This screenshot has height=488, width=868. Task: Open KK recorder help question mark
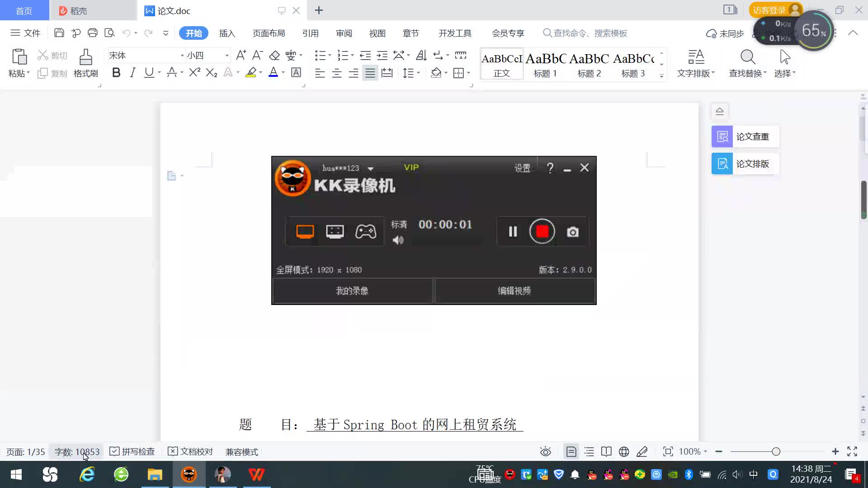pos(550,168)
